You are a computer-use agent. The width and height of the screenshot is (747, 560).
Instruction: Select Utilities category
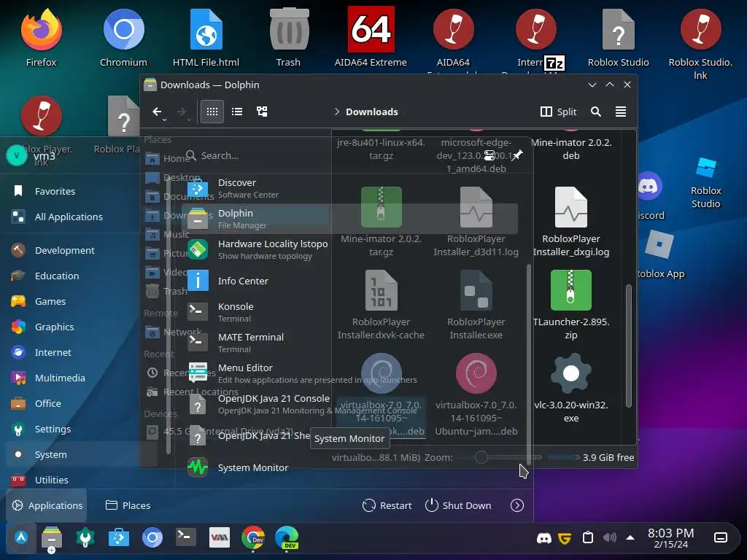[x=81, y=480]
